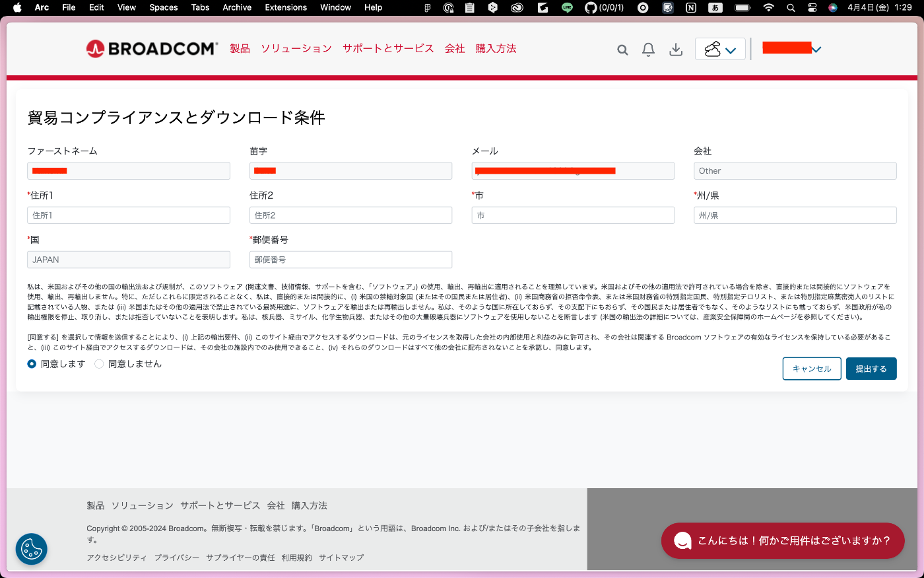Click the download tray icon
Image resolution: width=924 pixels, height=578 pixels.
tap(676, 50)
